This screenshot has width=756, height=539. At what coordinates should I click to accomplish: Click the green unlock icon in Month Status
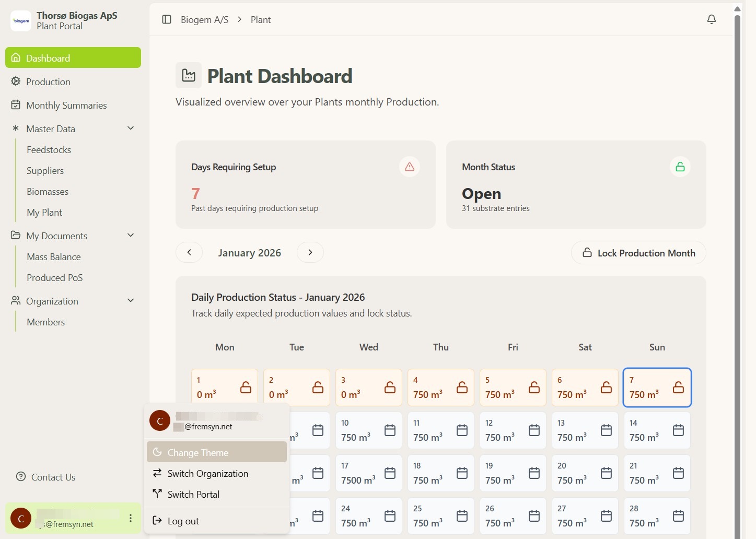click(680, 167)
